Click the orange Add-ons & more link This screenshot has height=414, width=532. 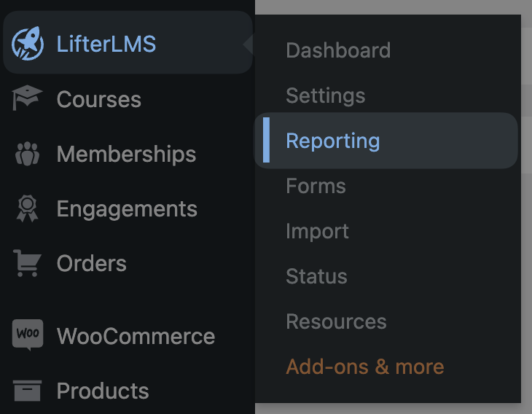(364, 367)
